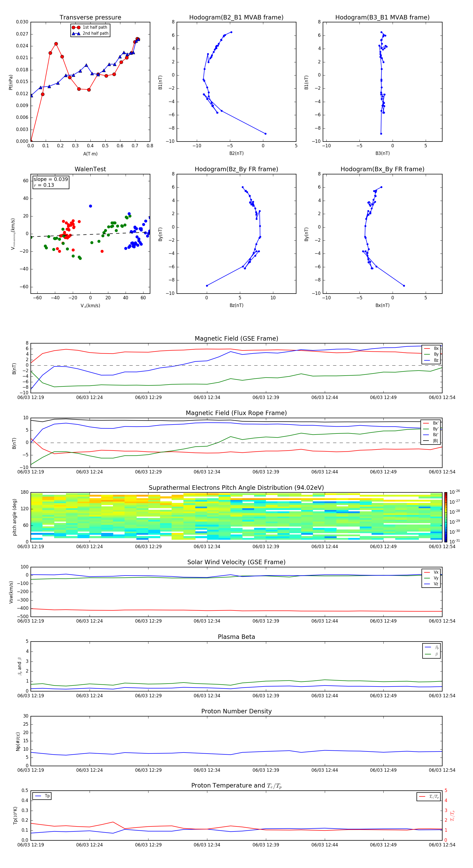
Task: Click the 'B3(nT)' axis label
Action: (x=382, y=153)
